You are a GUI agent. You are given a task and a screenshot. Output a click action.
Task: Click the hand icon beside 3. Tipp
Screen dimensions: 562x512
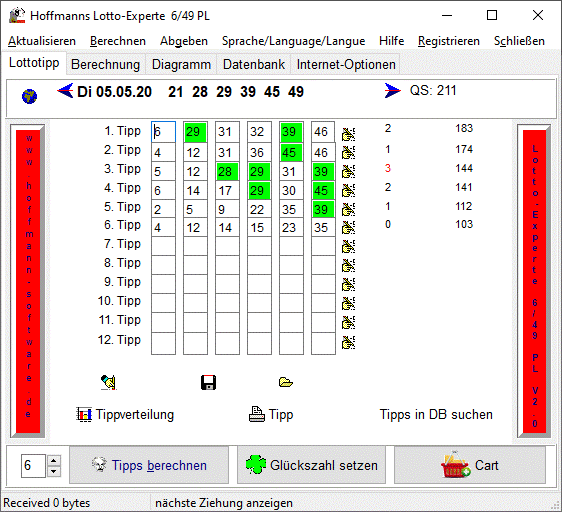pos(348,172)
